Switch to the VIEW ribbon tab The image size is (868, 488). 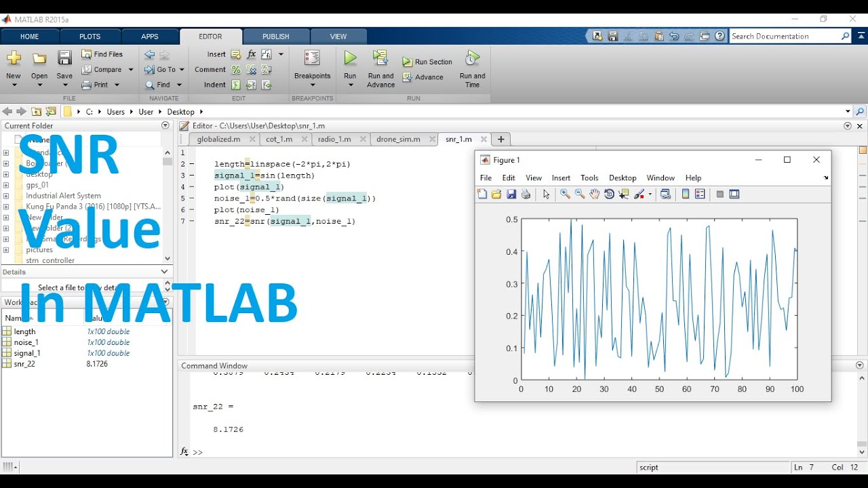[338, 37]
